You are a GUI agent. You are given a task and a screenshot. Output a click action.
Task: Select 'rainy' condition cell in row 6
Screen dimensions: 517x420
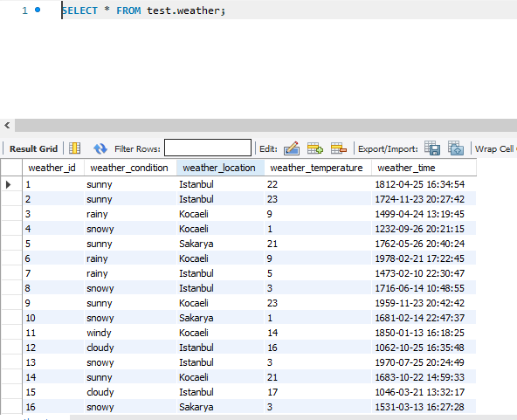(131, 258)
